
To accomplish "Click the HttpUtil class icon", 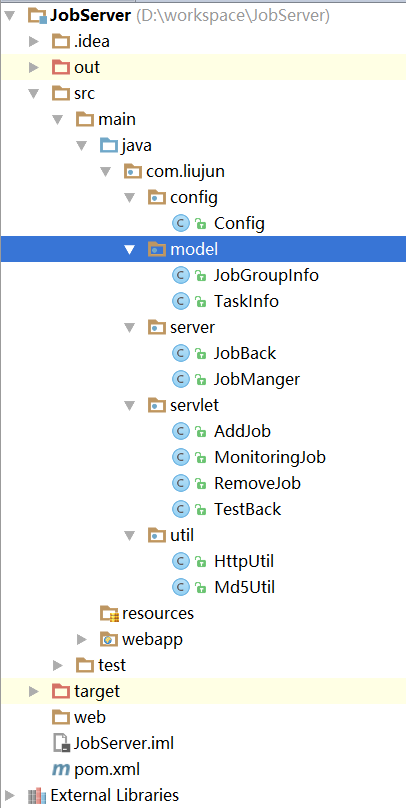I will point(180,561).
